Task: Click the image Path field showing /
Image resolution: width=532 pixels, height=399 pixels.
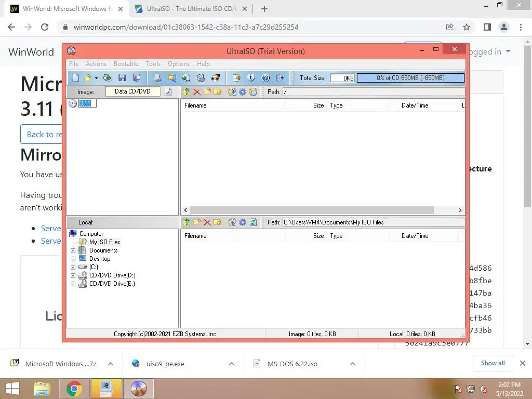Action: point(374,92)
